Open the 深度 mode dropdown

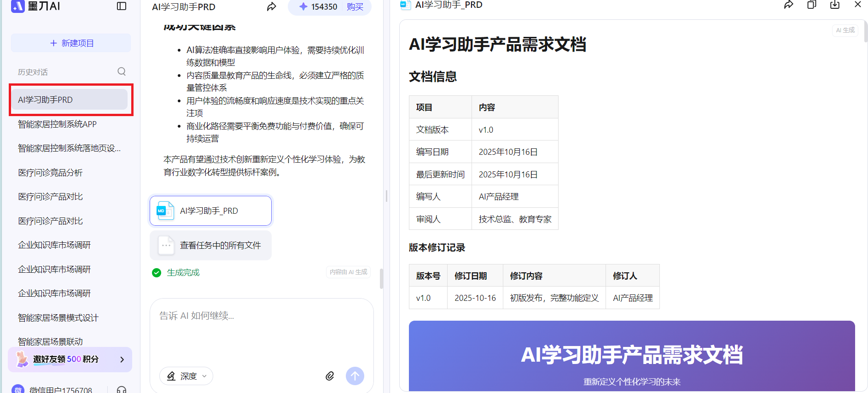click(x=186, y=376)
